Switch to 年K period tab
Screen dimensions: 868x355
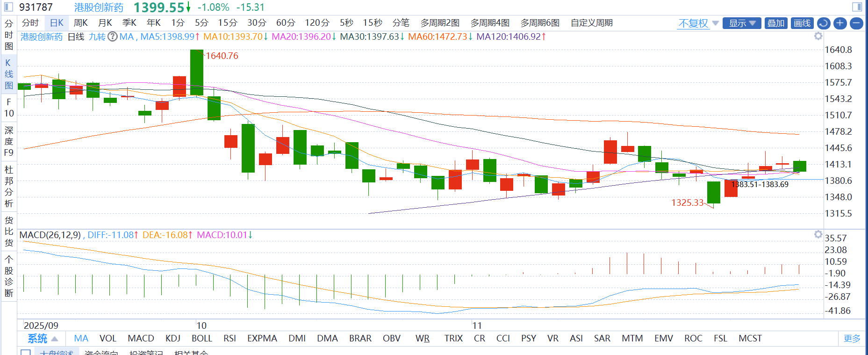tap(154, 23)
